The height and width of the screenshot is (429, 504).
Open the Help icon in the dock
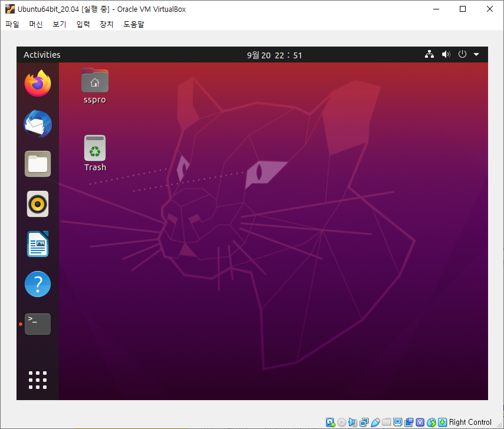(x=38, y=284)
